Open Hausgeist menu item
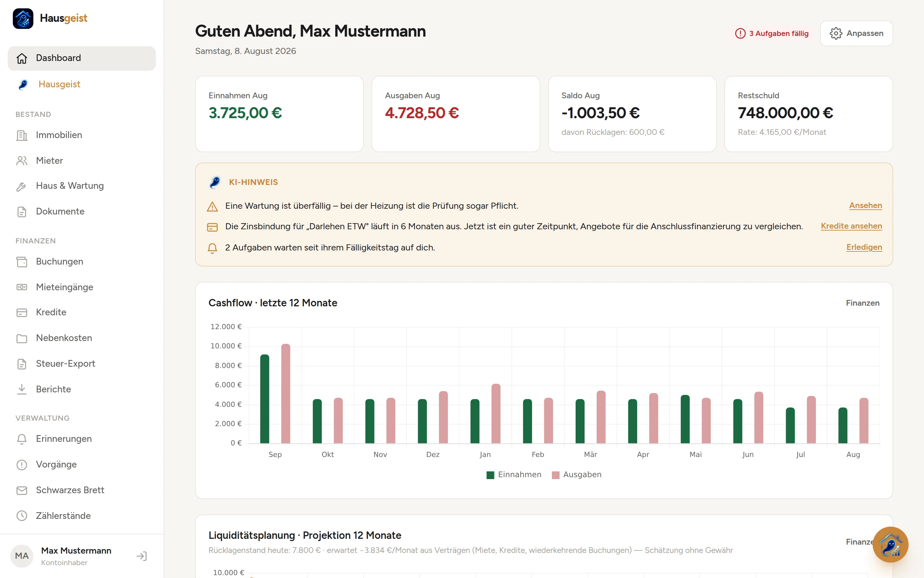 [82, 84]
